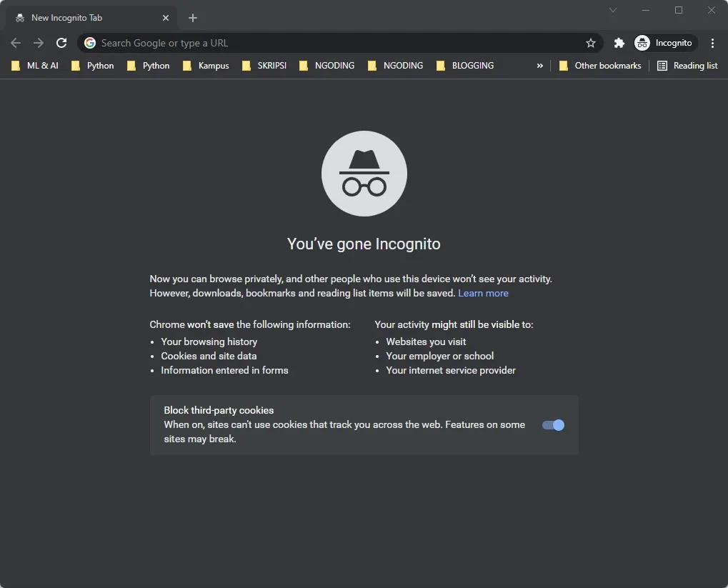The width and height of the screenshot is (728, 588).
Task: Select the New Incognito Tab tab
Action: [86, 18]
